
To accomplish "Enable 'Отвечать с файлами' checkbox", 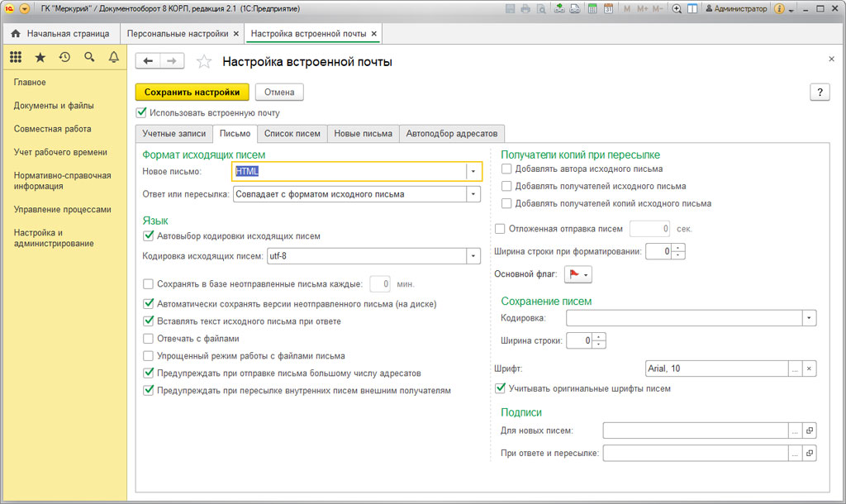I will (149, 338).
